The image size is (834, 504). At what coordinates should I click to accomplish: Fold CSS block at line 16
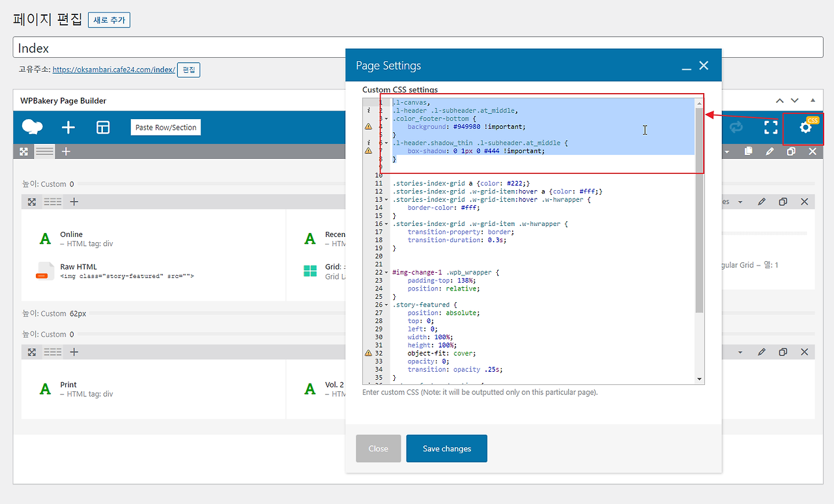[387, 223]
